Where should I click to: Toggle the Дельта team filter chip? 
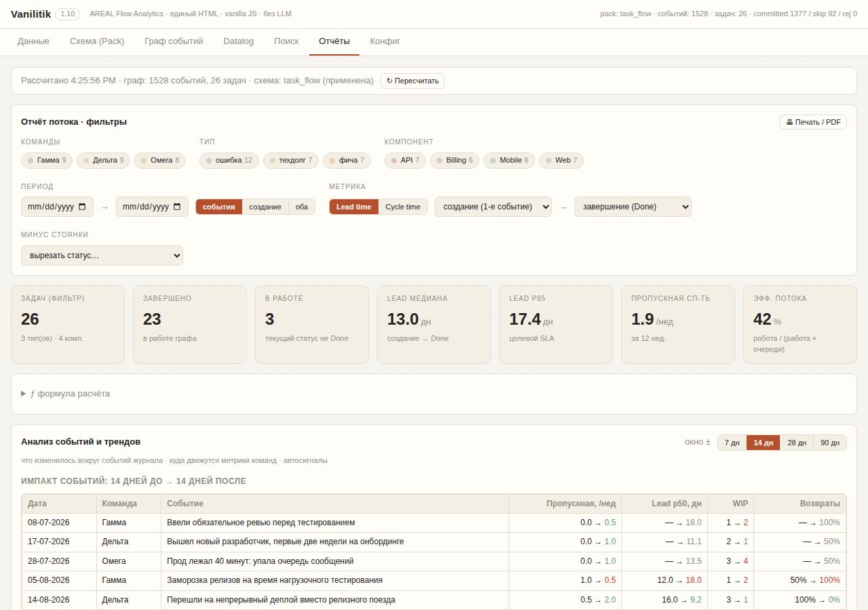104,161
